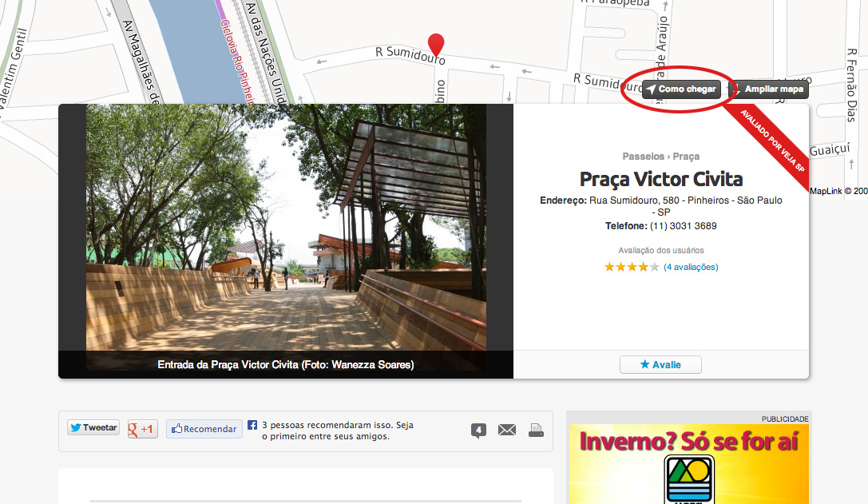Open comments via speech bubble icon
Viewport: 868px width, 504px height.
click(478, 431)
